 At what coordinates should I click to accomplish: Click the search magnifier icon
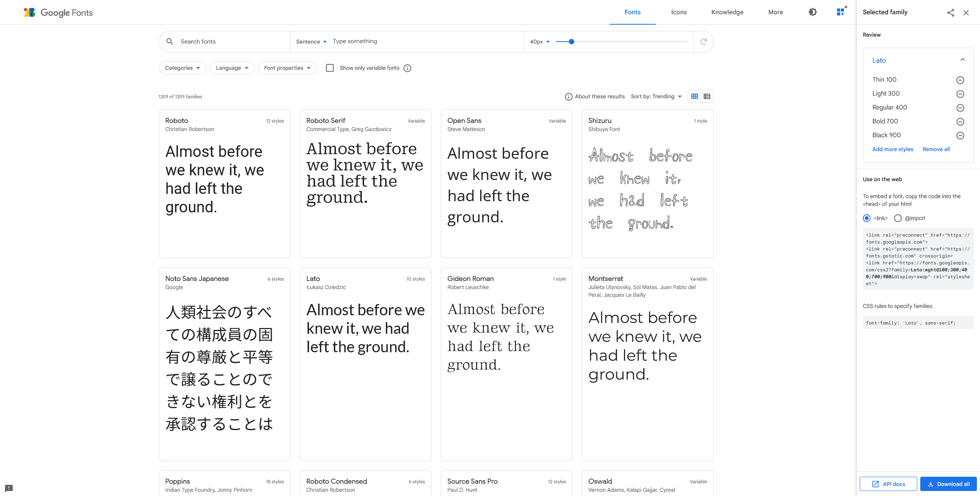170,41
